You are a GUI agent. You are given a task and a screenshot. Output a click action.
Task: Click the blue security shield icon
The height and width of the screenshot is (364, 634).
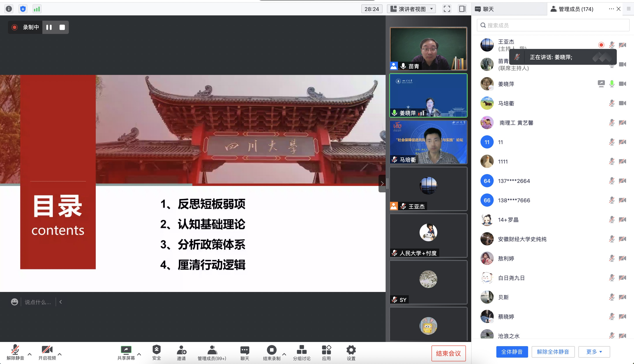[23, 9]
